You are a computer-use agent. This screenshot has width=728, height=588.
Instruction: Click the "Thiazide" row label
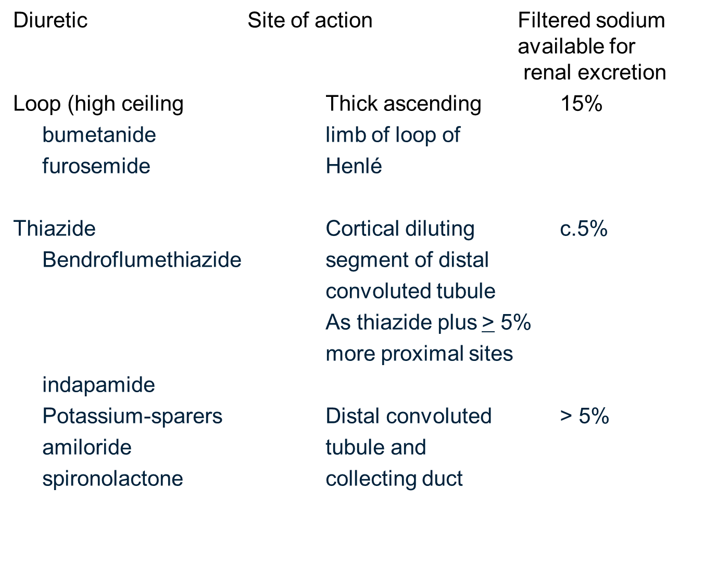click(x=55, y=229)
